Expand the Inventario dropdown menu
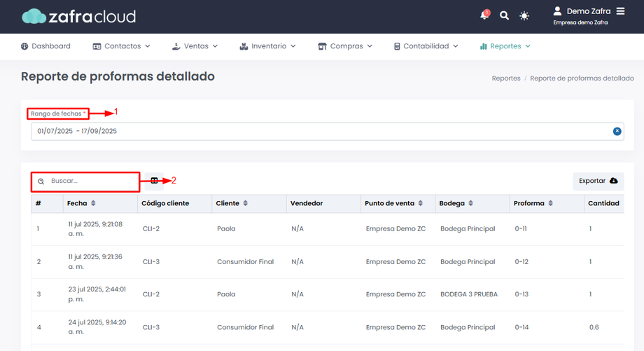 [267, 46]
